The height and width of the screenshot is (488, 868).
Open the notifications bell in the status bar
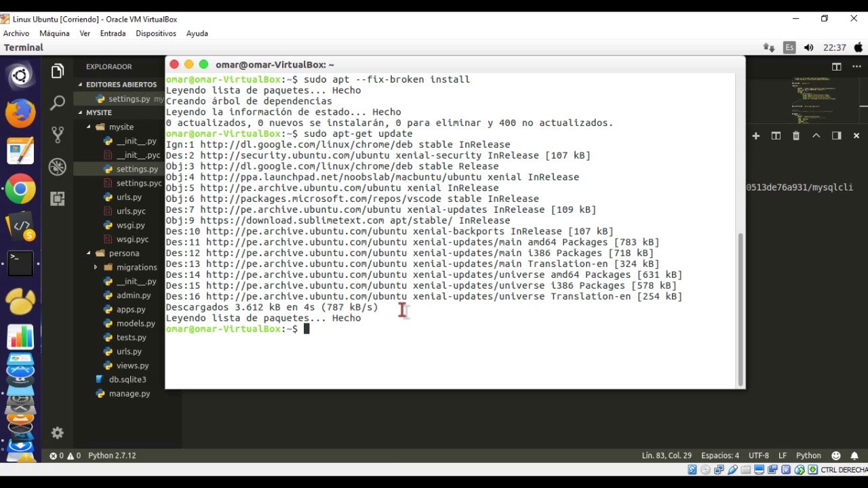[x=854, y=455]
